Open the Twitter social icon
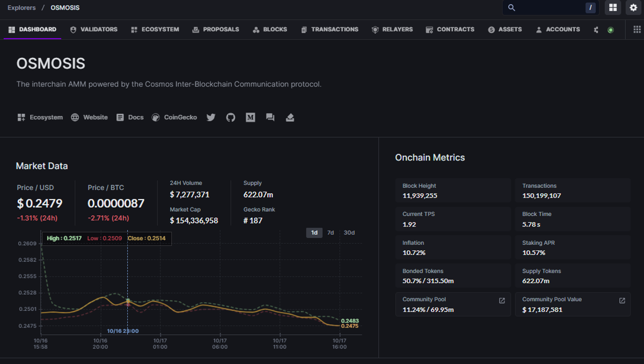Viewport: 644px width, 364px height. pyautogui.click(x=211, y=117)
